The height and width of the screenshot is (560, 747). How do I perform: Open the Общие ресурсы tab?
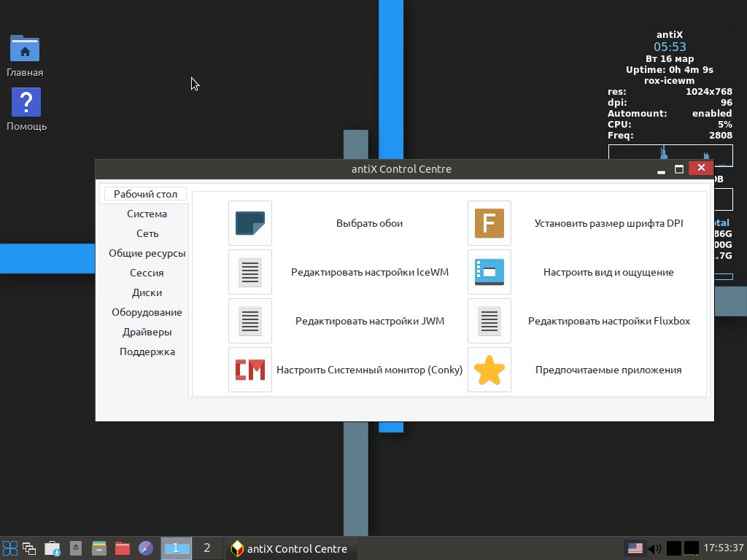tap(147, 253)
